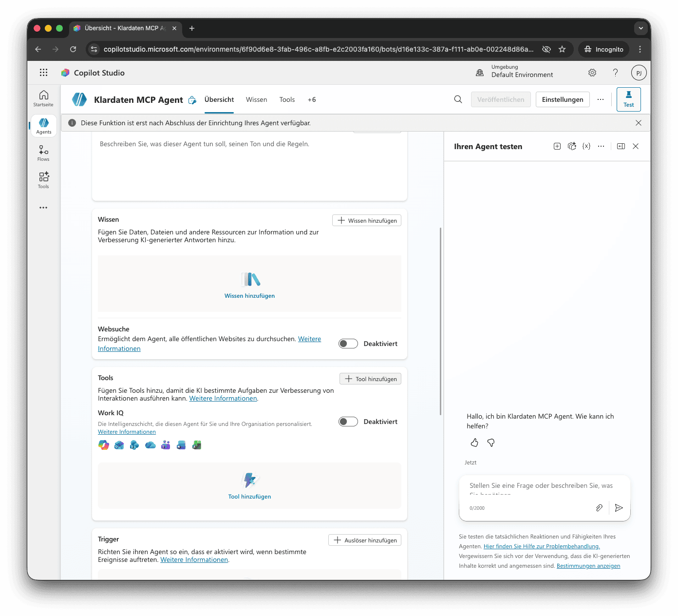Open the Flows sidebar icon
Image resolution: width=678 pixels, height=616 pixels.
pos(43,153)
